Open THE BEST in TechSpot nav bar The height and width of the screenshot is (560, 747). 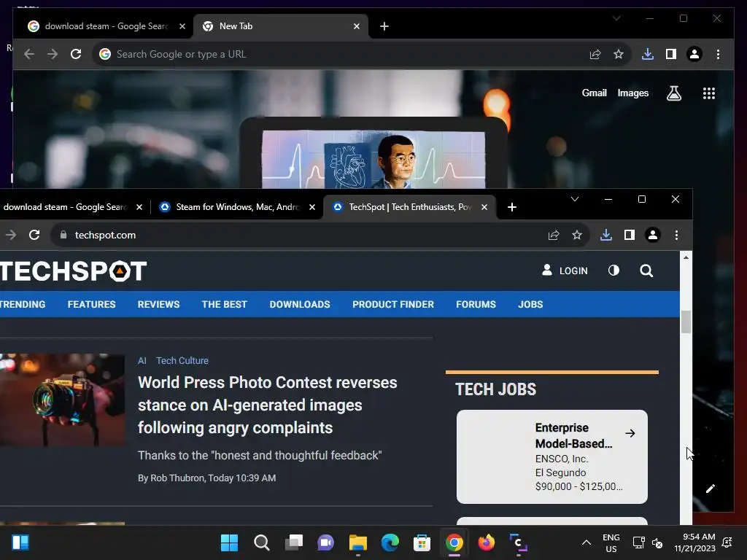(225, 304)
